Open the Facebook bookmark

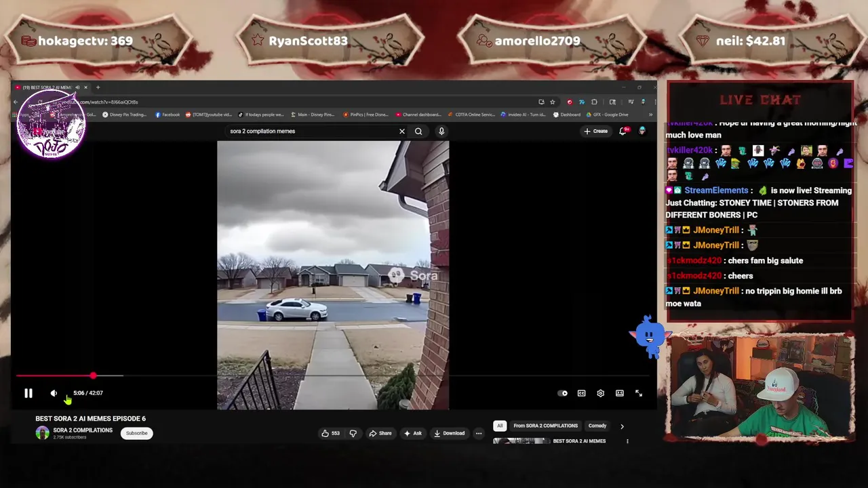(x=167, y=115)
